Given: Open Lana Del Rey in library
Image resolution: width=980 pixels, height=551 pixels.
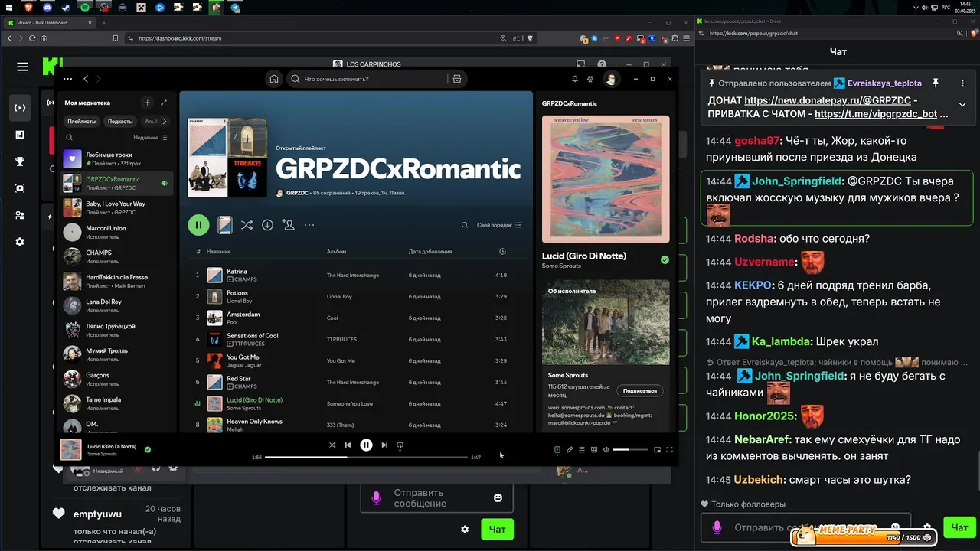Looking at the screenshot, I should (117, 305).
